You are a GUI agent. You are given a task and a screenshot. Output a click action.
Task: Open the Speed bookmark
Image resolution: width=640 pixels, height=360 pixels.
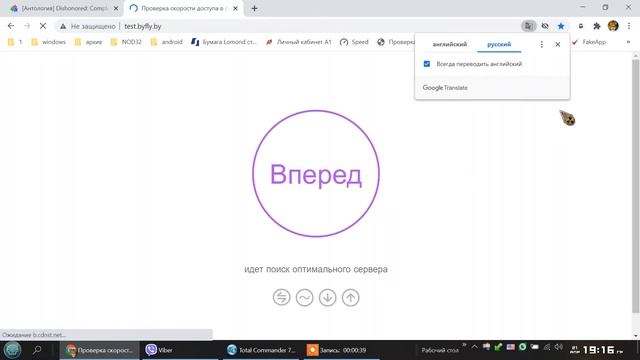click(x=354, y=42)
